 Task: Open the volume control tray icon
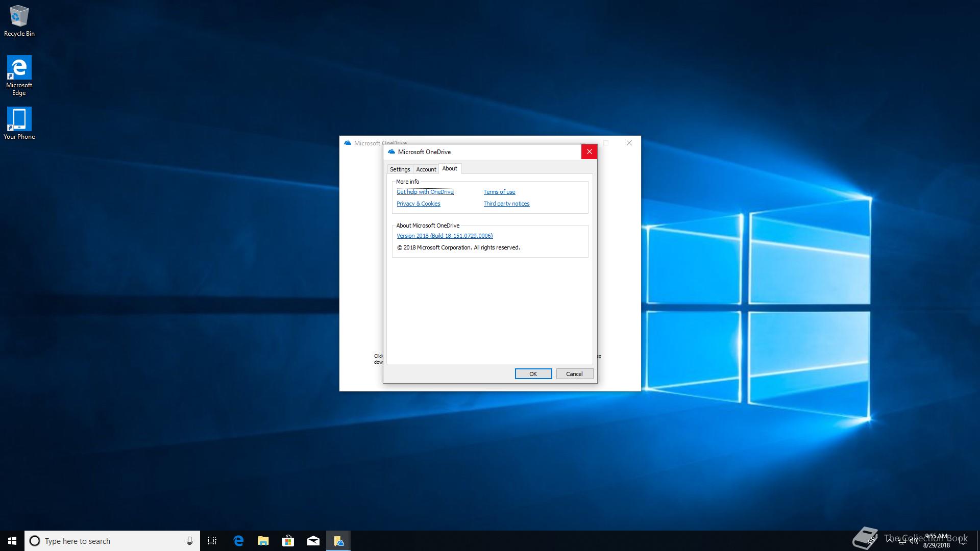pos(914,541)
